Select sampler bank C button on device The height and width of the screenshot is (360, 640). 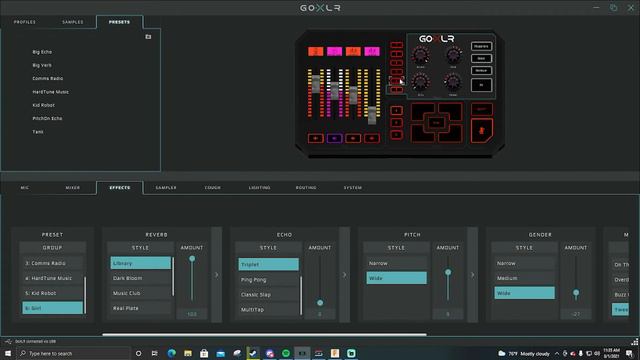point(396,135)
